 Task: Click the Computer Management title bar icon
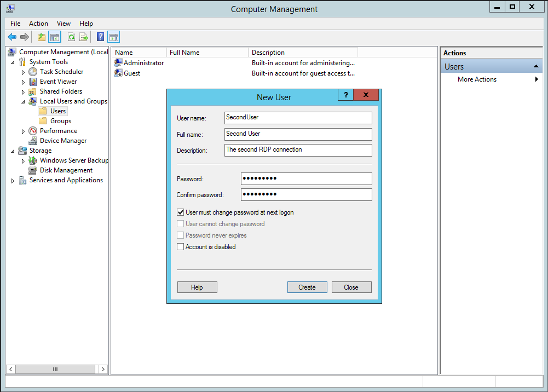(10, 9)
